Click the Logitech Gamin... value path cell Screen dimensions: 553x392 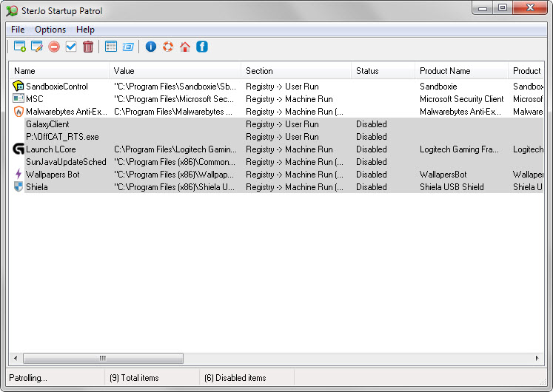coord(175,149)
